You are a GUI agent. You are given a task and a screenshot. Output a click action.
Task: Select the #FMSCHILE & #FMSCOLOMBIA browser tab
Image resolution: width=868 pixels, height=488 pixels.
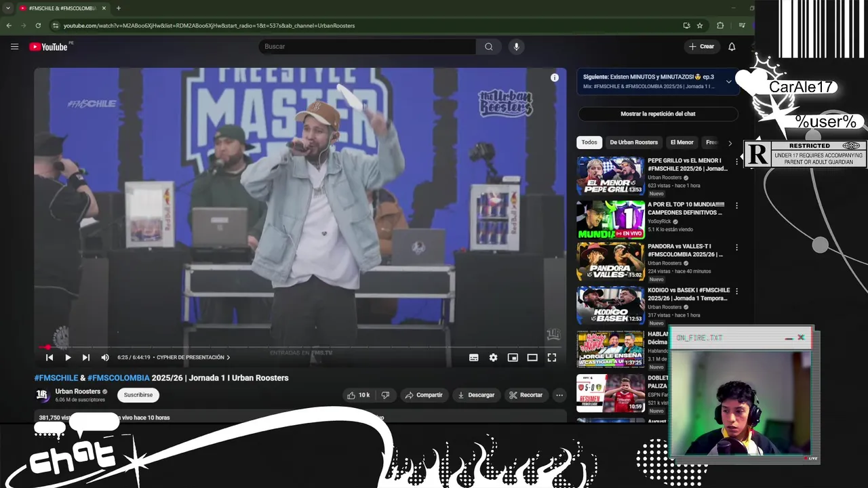(x=62, y=8)
